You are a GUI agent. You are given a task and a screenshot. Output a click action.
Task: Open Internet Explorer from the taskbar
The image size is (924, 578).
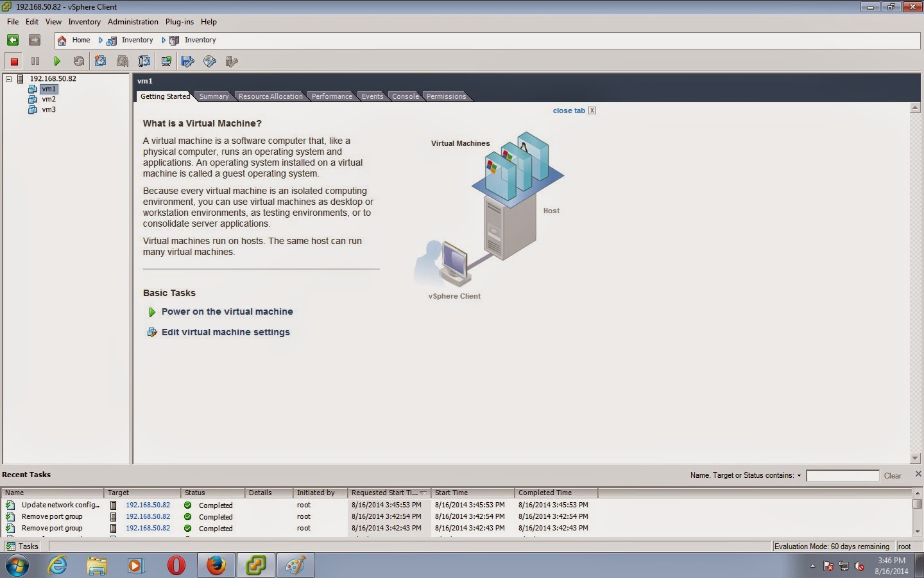pyautogui.click(x=58, y=566)
